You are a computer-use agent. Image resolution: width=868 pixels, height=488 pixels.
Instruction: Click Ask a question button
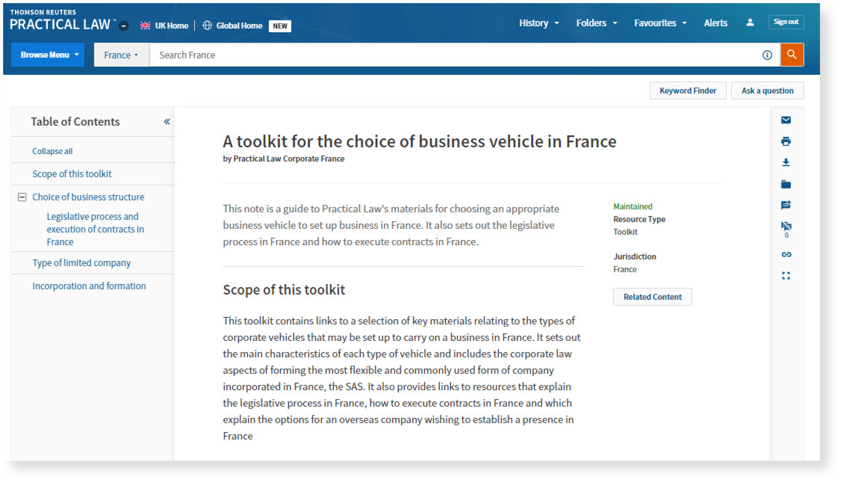click(767, 91)
